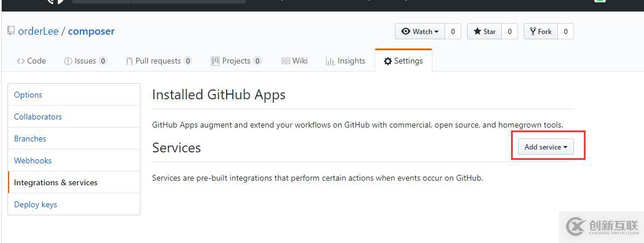This screenshot has height=243, width=644.
Task: Switch to the Code tab
Action: 31,61
